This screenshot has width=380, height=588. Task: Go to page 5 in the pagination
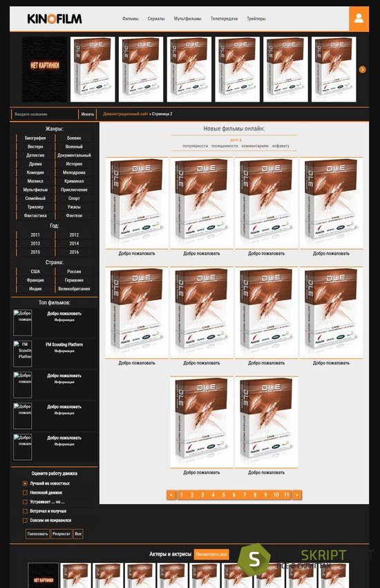point(223,495)
